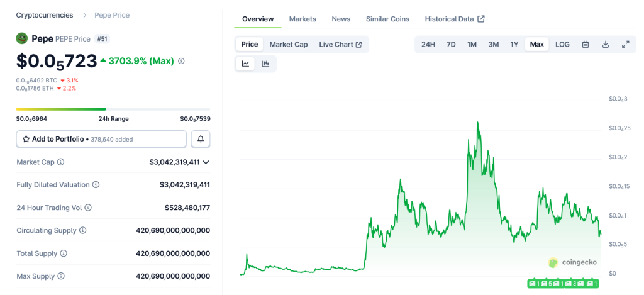The image size is (644, 295).
Task: Click the 6492 BTC price text
Action: tap(36, 81)
